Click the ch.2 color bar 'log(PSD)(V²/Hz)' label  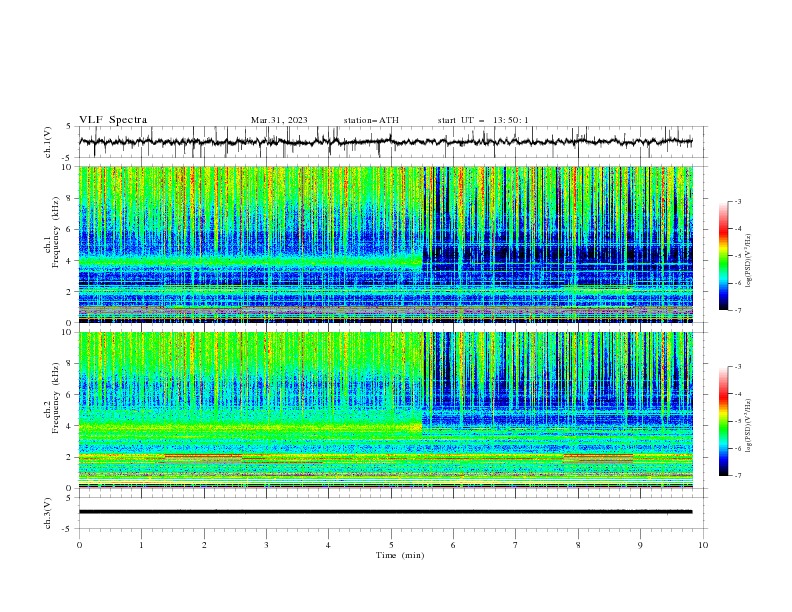[748, 425]
